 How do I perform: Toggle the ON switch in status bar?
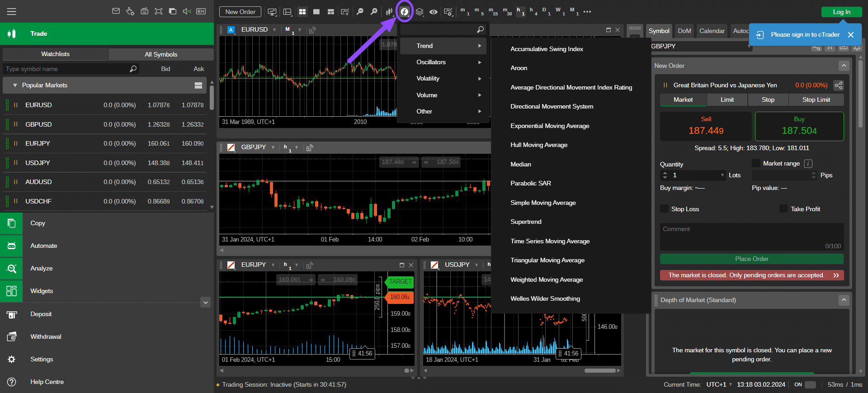[x=811, y=385]
